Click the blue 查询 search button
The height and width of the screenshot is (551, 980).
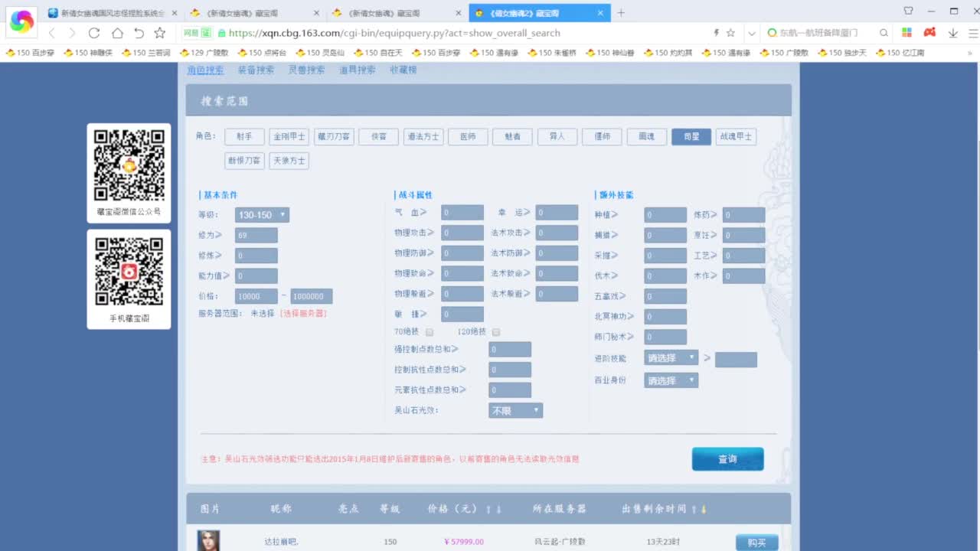pyautogui.click(x=727, y=458)
